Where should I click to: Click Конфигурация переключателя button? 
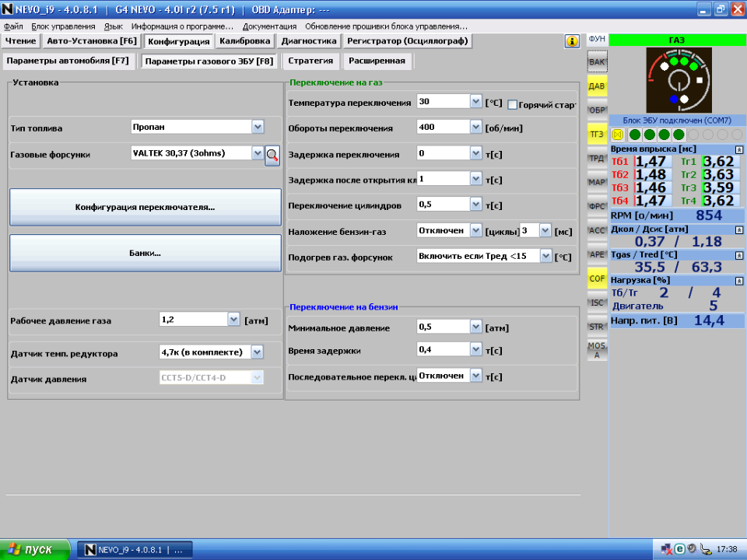click(x=145, y=208)
